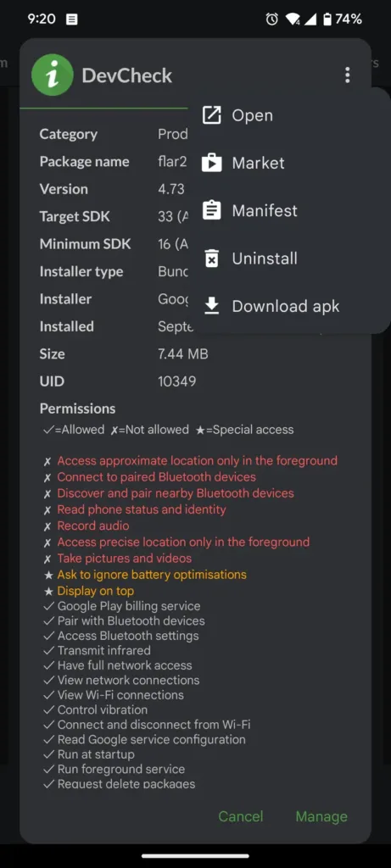
Task: Tap the Uninstall trash icon
Action: [211, 259]
